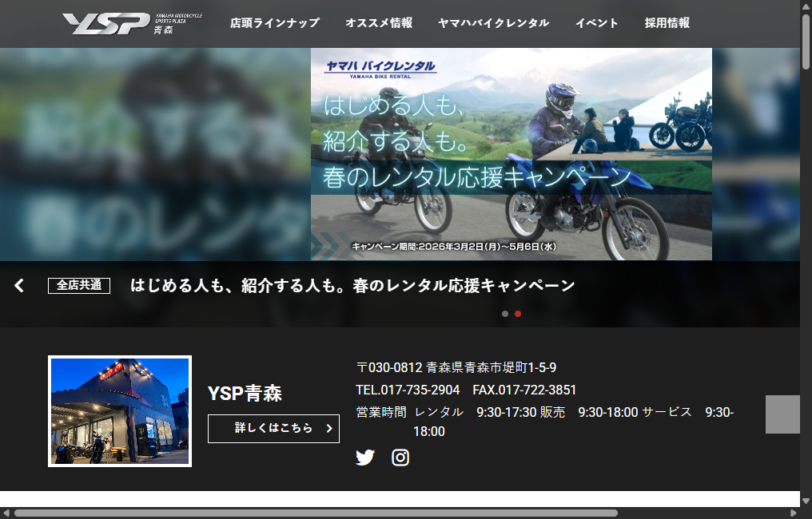
Task: Open the イベント menu item
Action: pyautogui.click(x=596, y=23)
